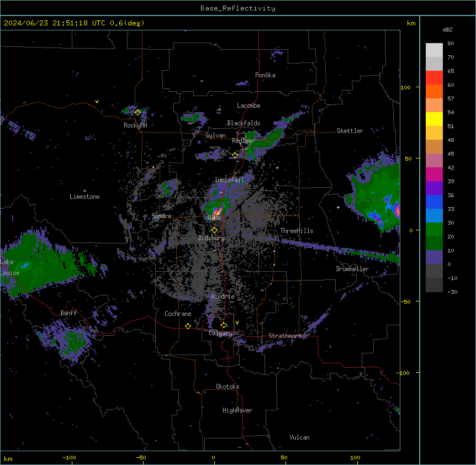The width and height of the screenshot is (476, 465).
Task: Click the yellow diamond marker under Cochrane
Action: 188,326
